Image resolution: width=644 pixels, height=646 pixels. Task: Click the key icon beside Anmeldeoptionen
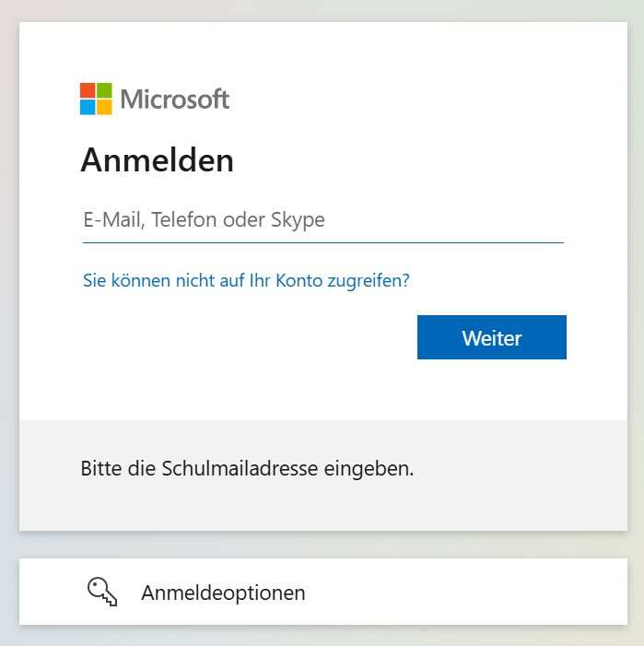pos(102,592)
